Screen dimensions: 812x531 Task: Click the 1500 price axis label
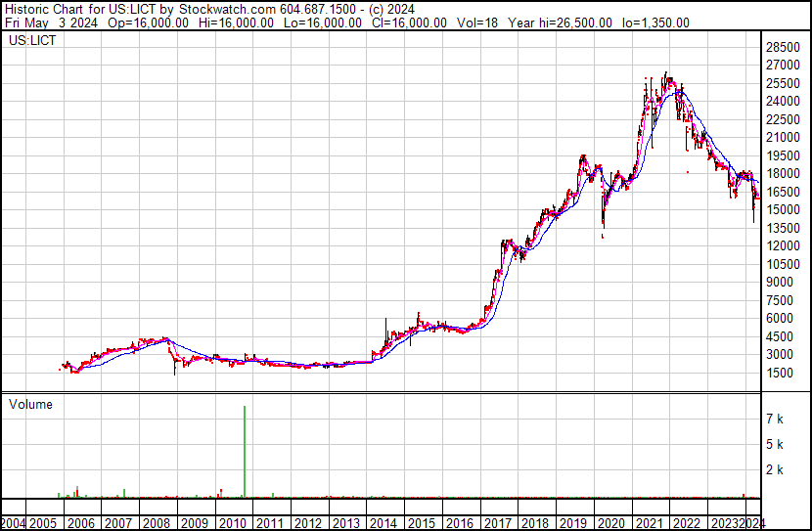click(780, 373)
